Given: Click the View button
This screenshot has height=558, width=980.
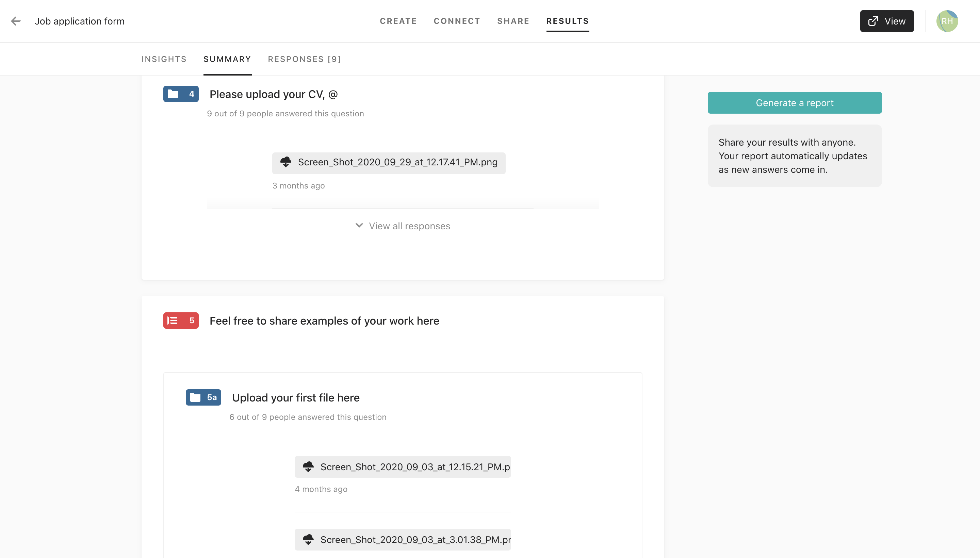Looking at the screenshot, I should 887,21.
